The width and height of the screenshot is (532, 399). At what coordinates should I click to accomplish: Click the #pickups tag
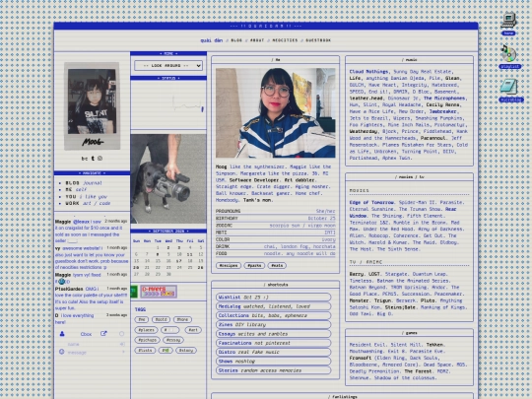click(147, 340)
